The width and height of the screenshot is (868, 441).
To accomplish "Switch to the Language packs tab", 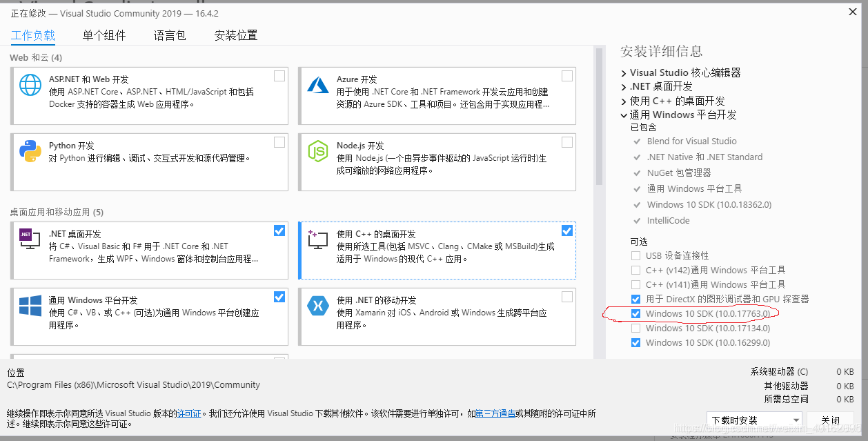I will click(x=170, y=35).
